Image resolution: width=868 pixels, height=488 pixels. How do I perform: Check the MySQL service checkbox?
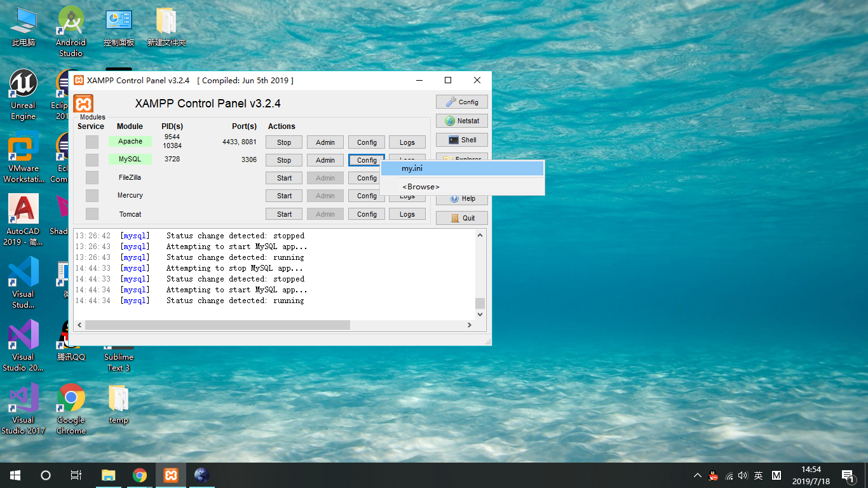pos(92,159)
